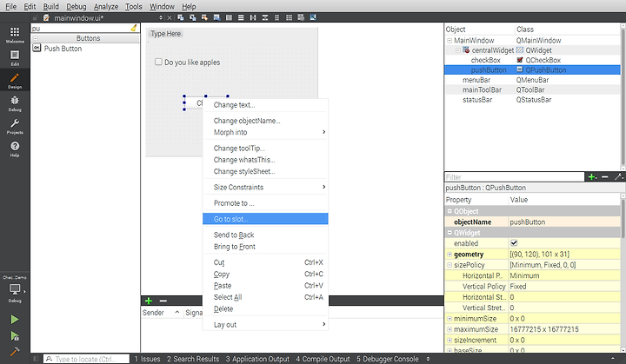
Task: Collapse the QObject property group
Action: [450, 211]
